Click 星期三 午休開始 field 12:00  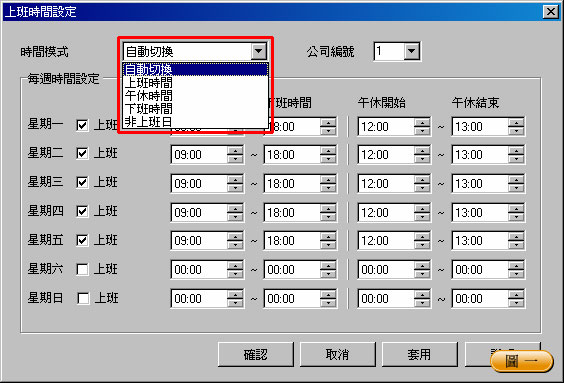(386, 184)
